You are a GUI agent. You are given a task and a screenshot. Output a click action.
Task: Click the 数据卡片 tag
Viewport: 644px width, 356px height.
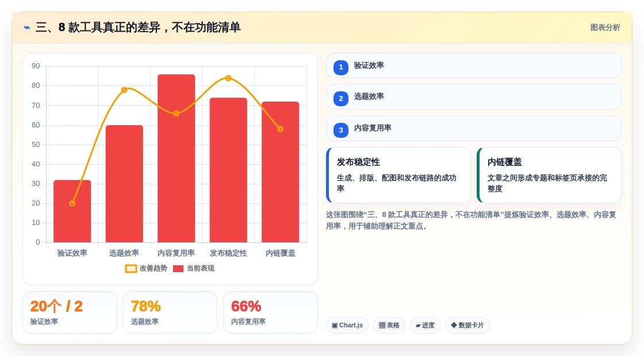tap(467, 325)
